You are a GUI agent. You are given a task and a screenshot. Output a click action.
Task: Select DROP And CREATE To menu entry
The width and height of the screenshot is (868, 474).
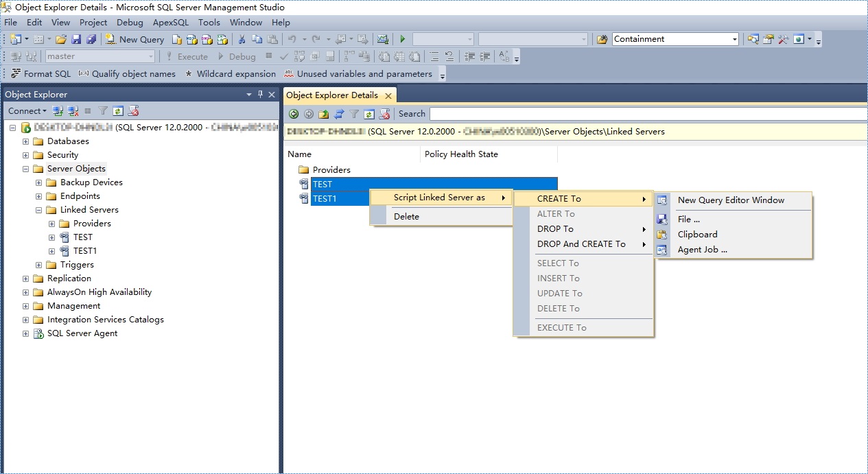click(x=583, y=244)
